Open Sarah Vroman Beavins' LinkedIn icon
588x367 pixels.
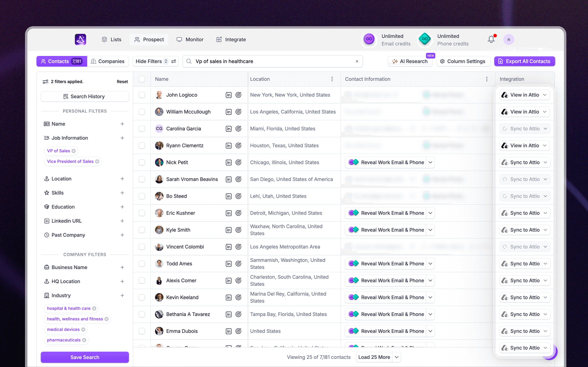click(228, 179)
